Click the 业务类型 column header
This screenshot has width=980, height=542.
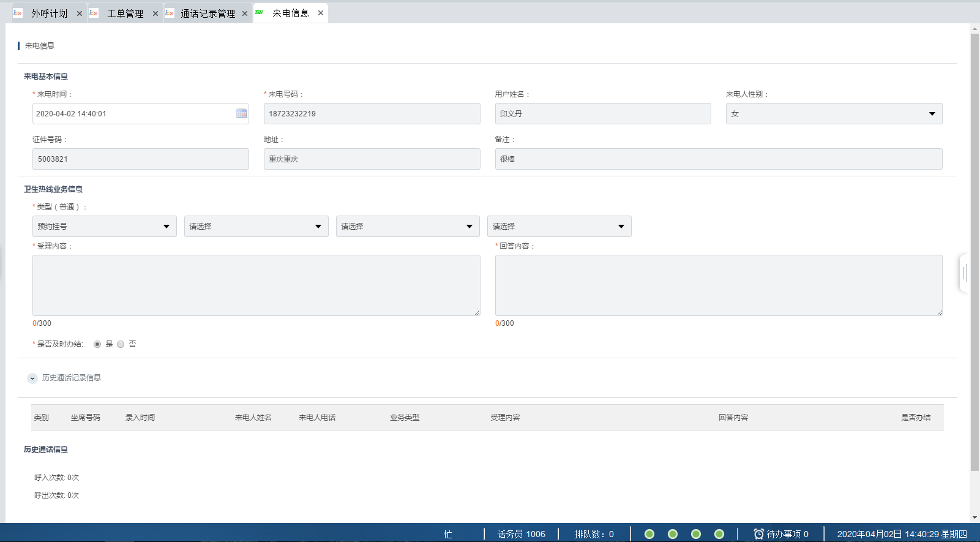coord(405,418)
